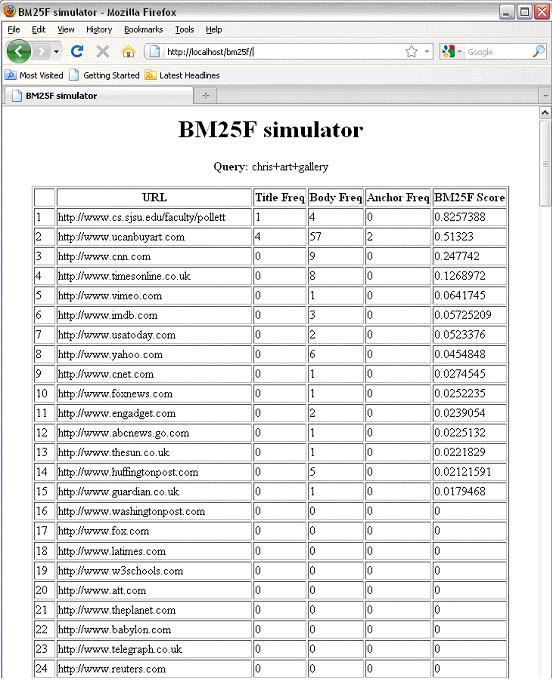552x681 pixels.
Task: Reload the page with the refresh icon
Action: [77, 52]
